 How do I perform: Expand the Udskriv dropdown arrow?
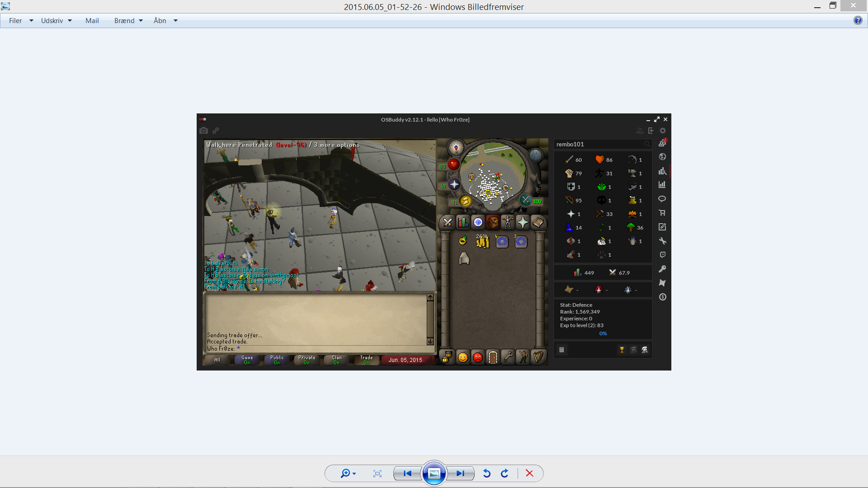[x=70, y=21]
